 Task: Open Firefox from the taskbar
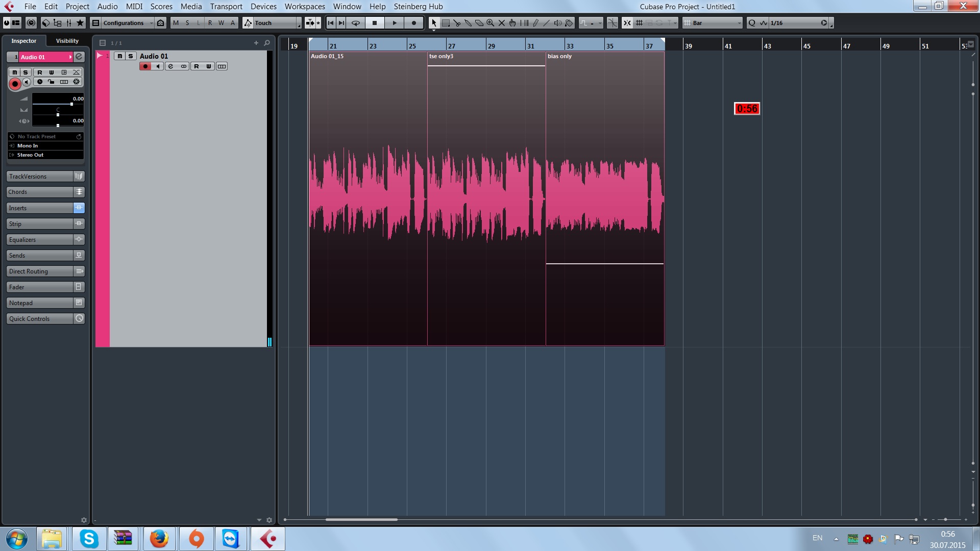(159, 539)
